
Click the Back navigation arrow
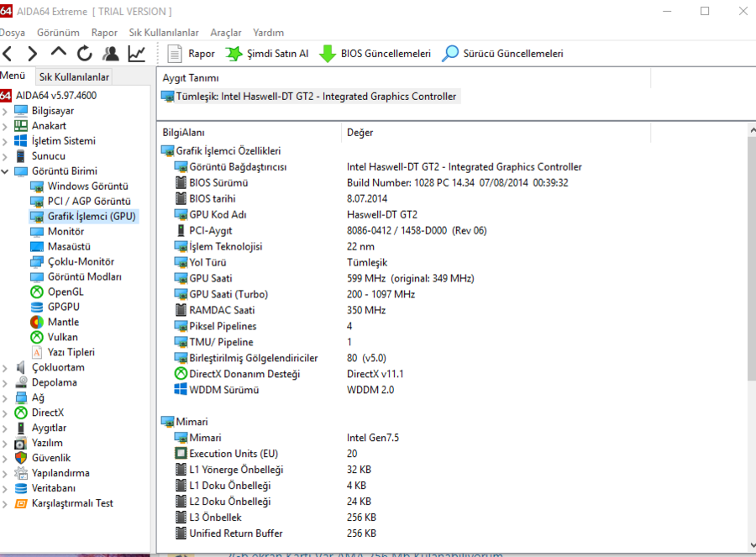click(x=8, y=54)
